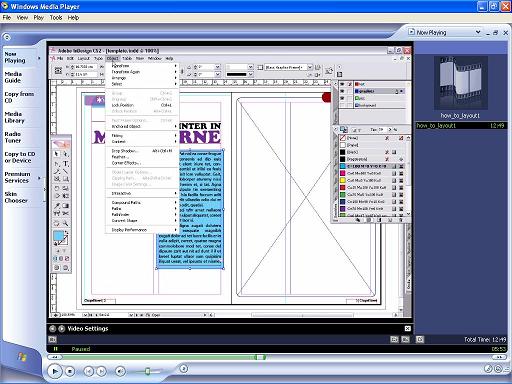Viewport: 512px width, 384px height.
Task: Click the video display area
Action: tap(230, 182)
